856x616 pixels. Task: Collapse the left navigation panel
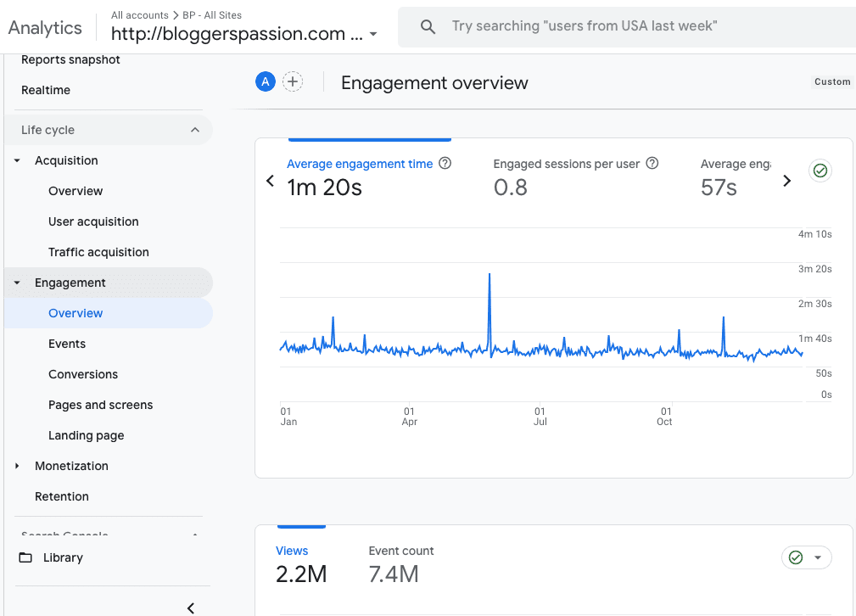click(191, 608)
